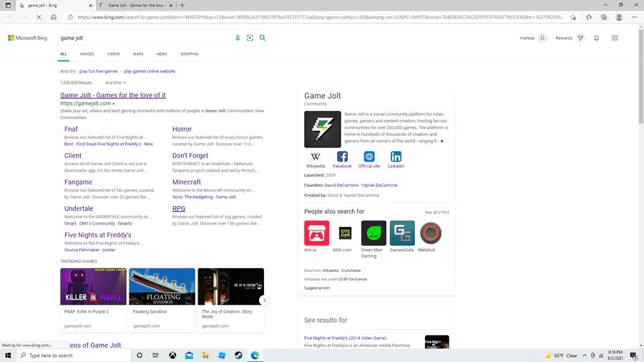
Task: Open the Game Jolt logo image
Action: pyautogui.click(x=323, y=129)
